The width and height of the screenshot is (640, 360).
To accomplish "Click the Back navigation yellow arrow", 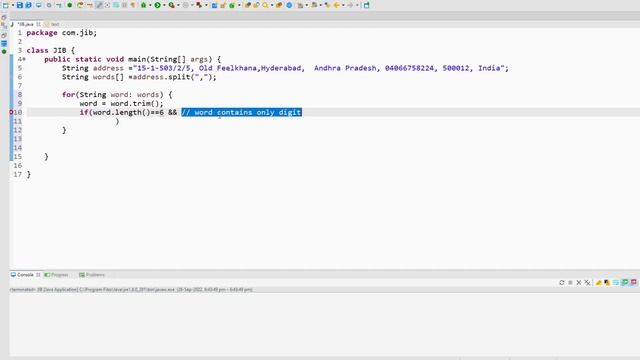I will point(337,5).
